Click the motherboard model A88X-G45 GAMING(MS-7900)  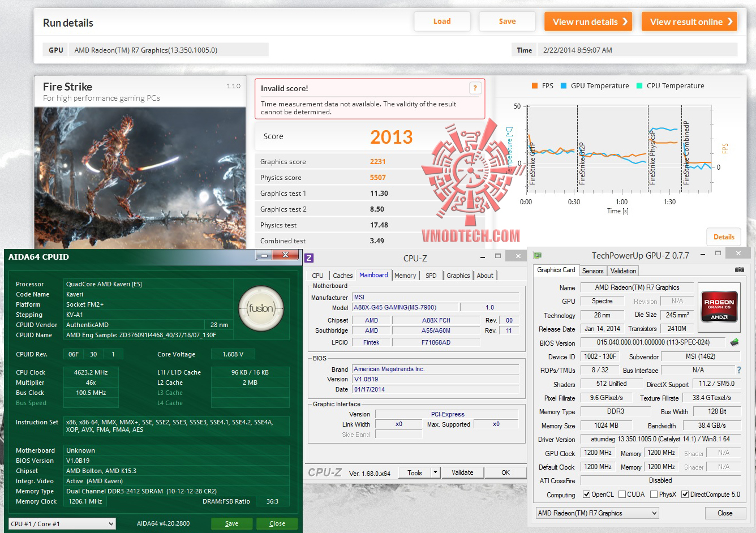(405, 307)
